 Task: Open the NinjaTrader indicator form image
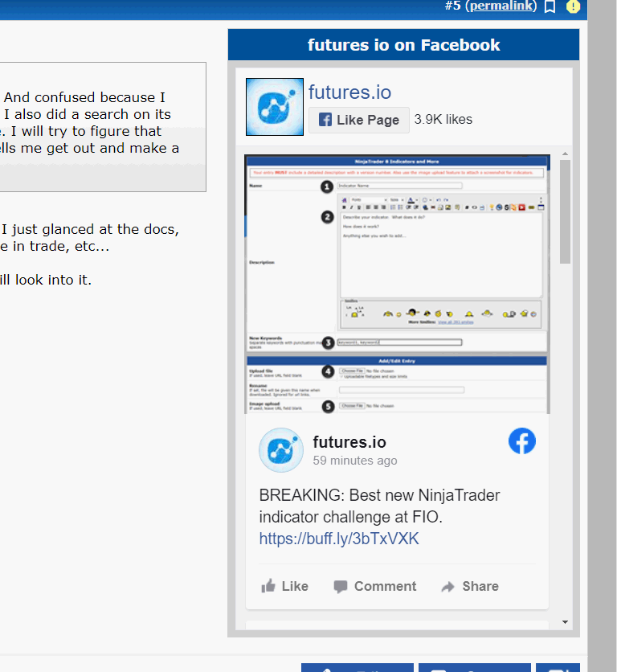pyautogui.click(x=397, y=284)
